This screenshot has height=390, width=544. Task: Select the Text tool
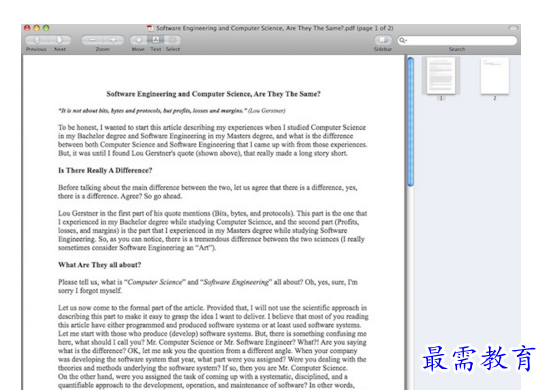pos(156,40)
